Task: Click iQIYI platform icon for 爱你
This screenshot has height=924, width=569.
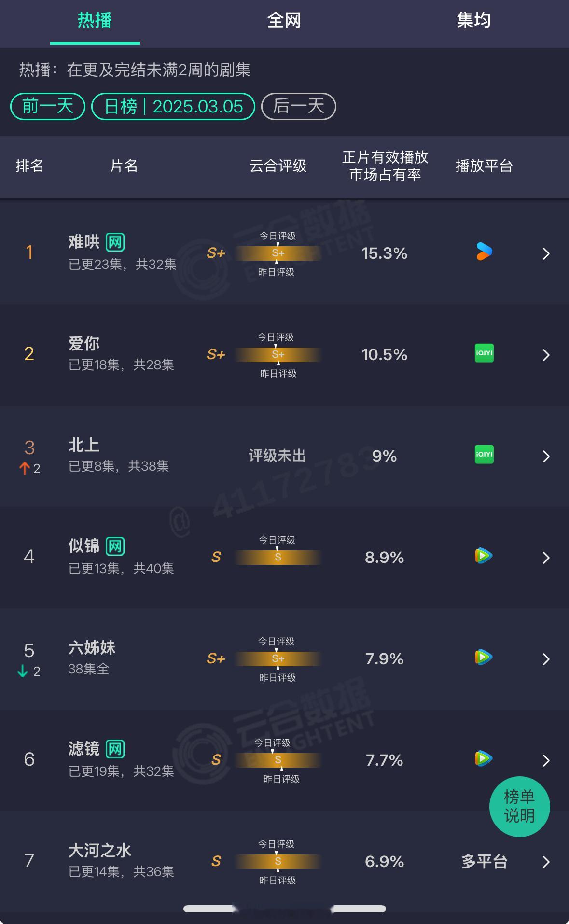Action: 484,353
